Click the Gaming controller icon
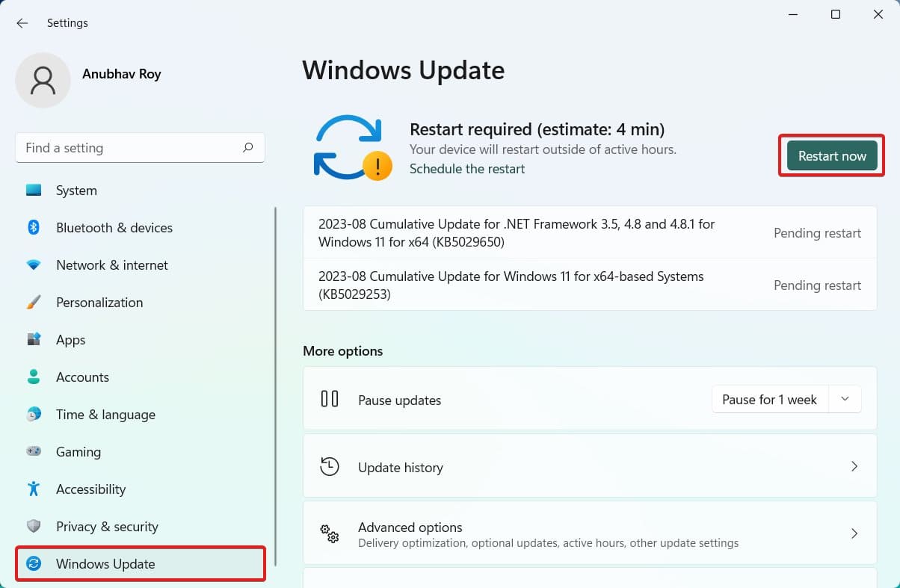This screenshot has width=900, height=588. [x=34, y=452]
